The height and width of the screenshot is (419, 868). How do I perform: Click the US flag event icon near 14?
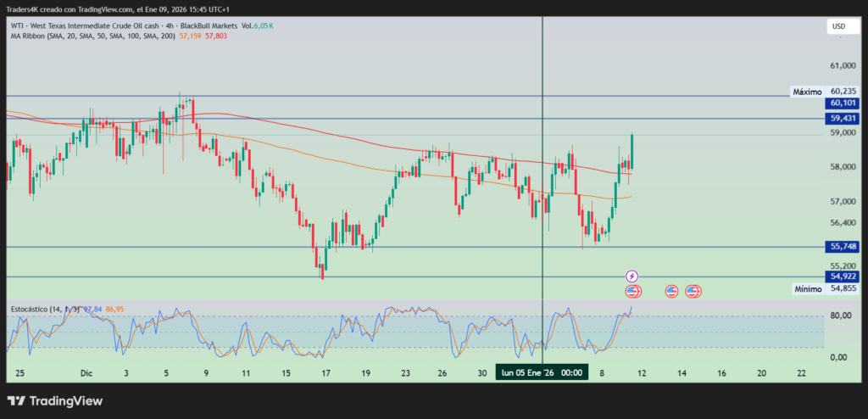671,291
